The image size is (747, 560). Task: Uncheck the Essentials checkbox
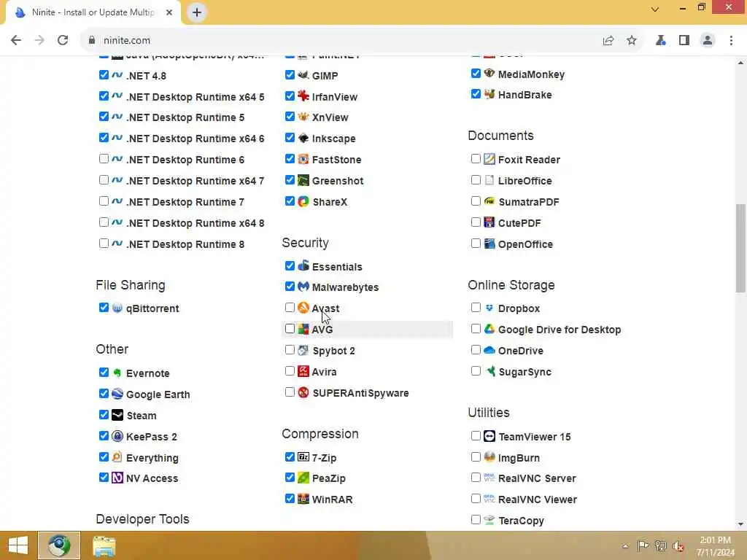[x=290, y=265]
